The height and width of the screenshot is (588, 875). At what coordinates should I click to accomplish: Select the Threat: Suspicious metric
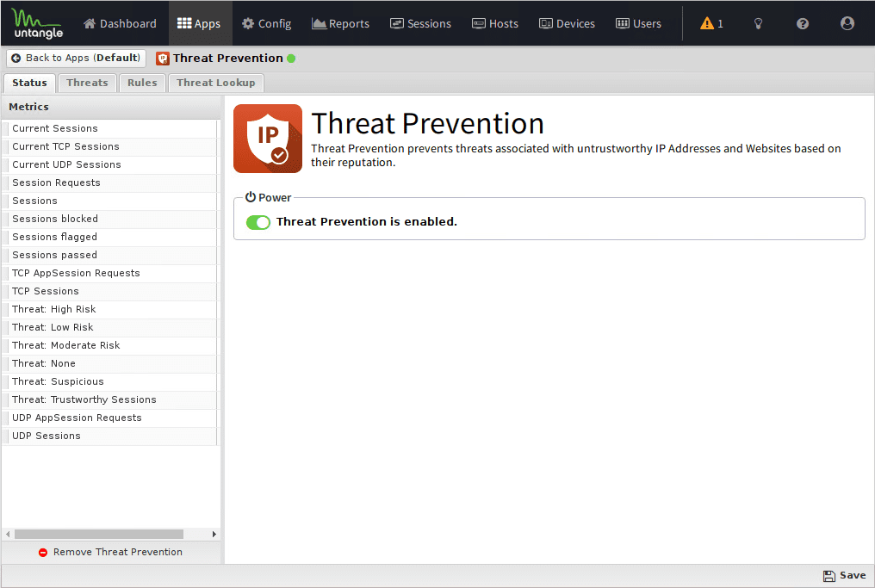pyautogui.click(x=110, y=381)
